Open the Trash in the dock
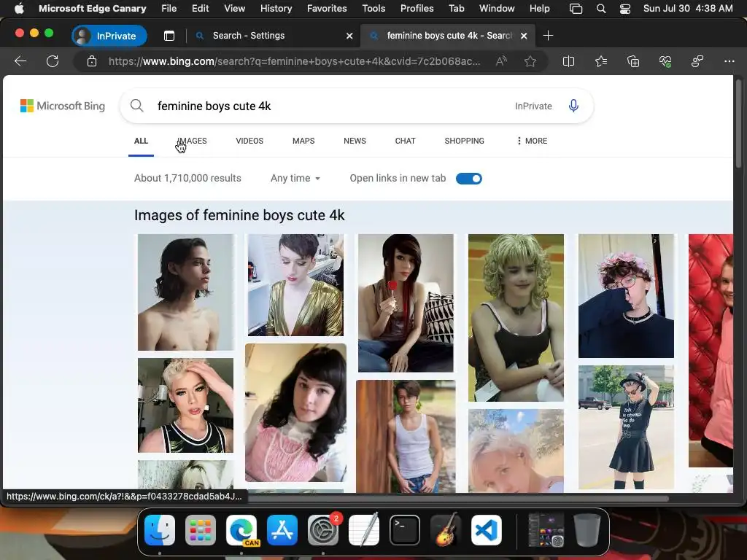 click(x=587, y=530)
